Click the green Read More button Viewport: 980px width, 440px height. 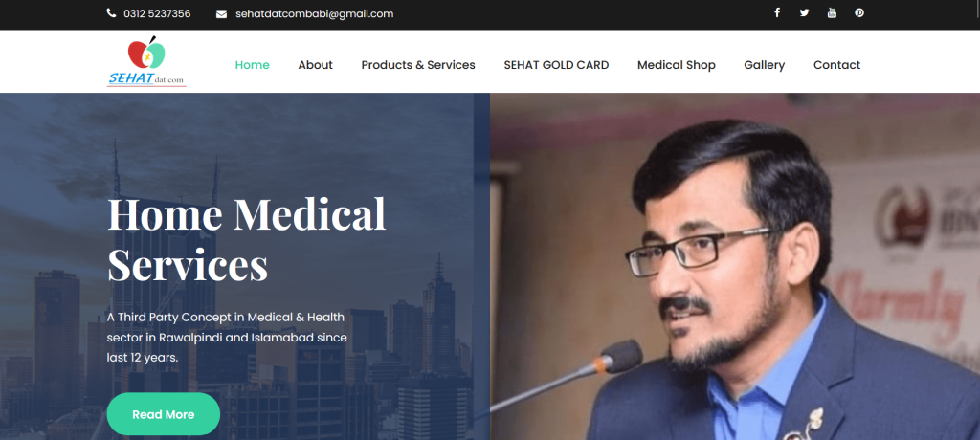tap(163, 414)
